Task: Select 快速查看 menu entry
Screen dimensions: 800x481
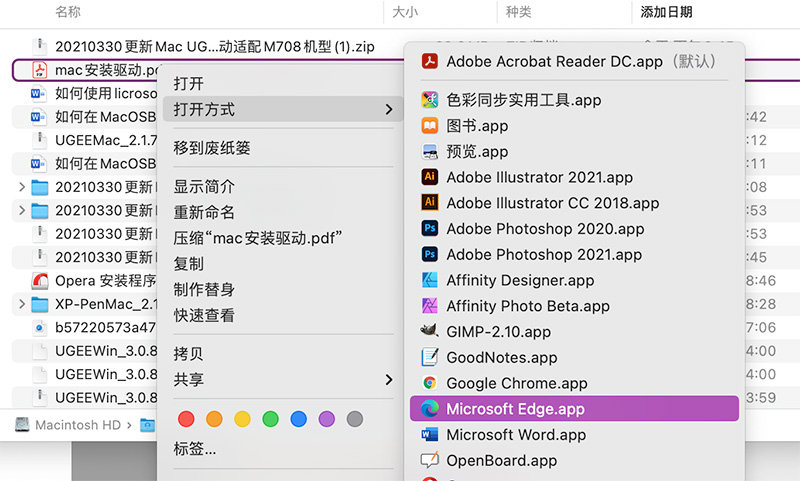Action: coord(283,315)
